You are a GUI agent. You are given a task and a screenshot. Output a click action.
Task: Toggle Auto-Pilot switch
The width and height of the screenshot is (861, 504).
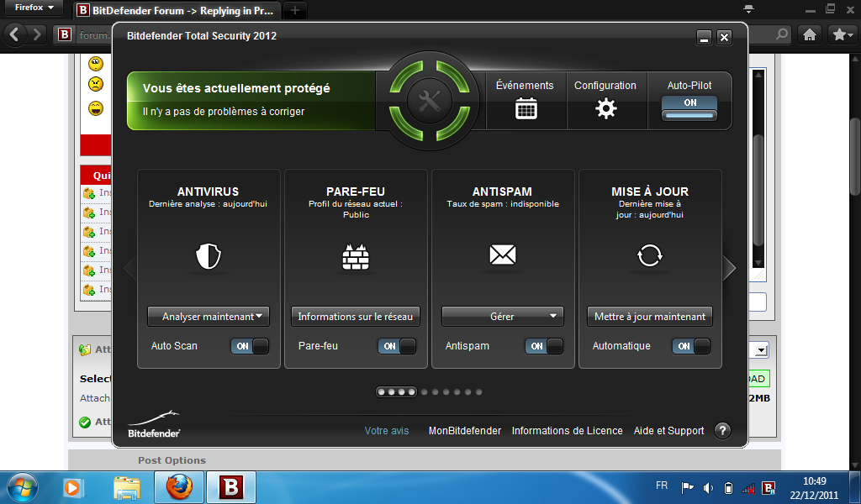coord(689,108)
